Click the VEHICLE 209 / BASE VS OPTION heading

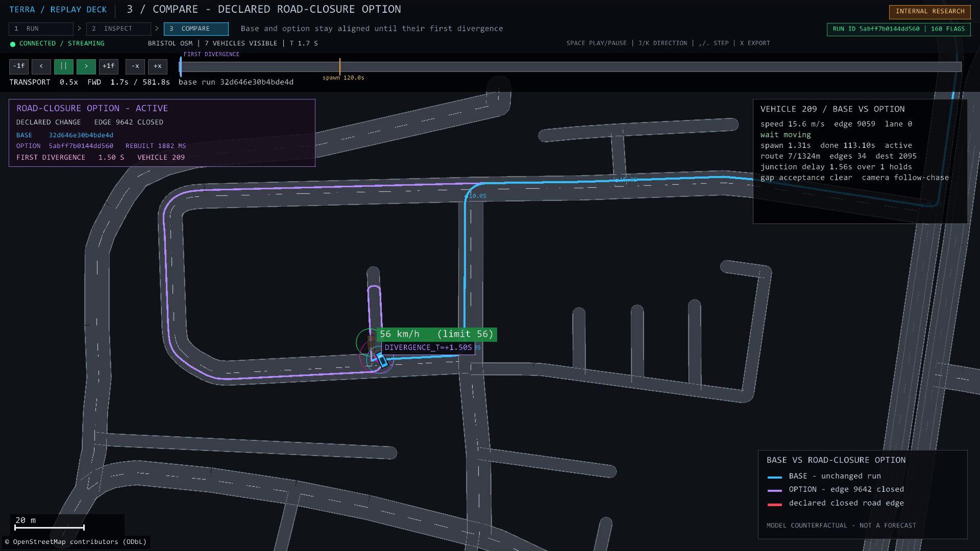tap(832, 109)
